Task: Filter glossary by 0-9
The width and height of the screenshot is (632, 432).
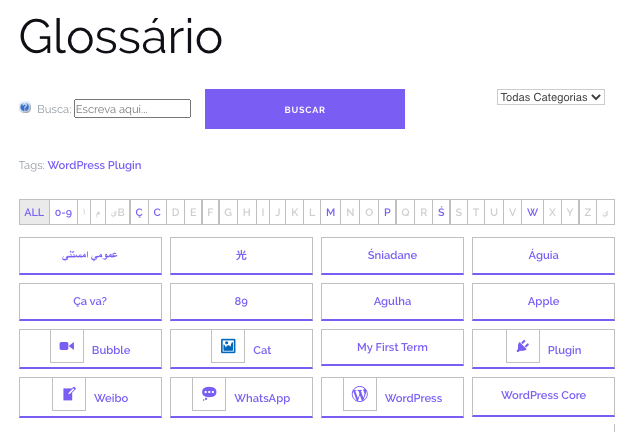Action: 64,212
